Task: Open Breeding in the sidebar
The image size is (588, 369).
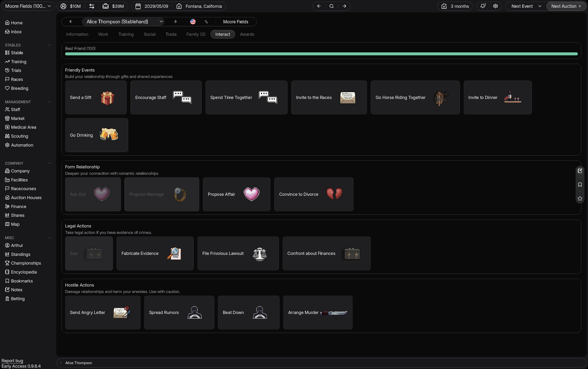Action: click(x=17, y=88)
